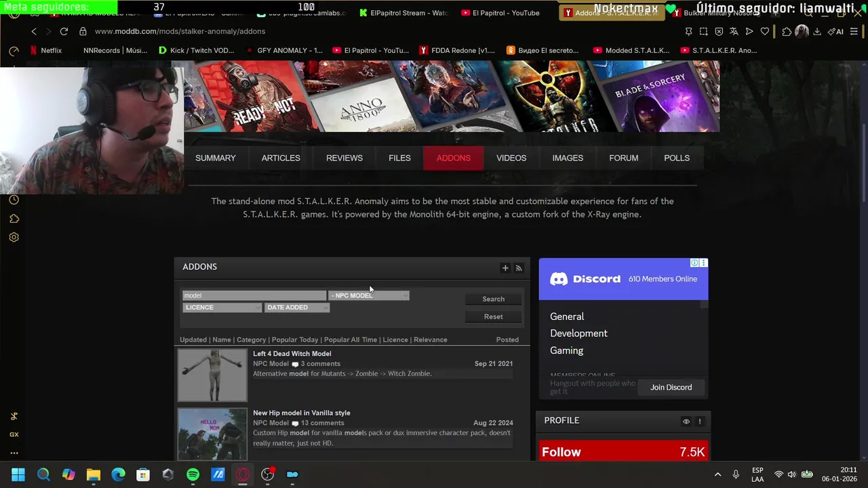This screenshot has height=488, width=868.
Task: Open 13 comments link on Hip model addon
Action: (x=322, y=423)
